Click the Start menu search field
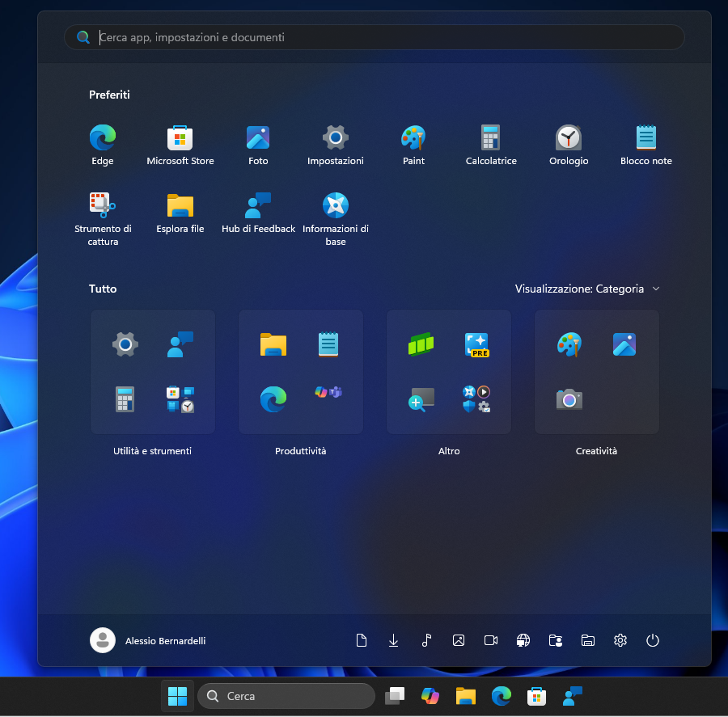728x717 pixels. pos(375,37)
